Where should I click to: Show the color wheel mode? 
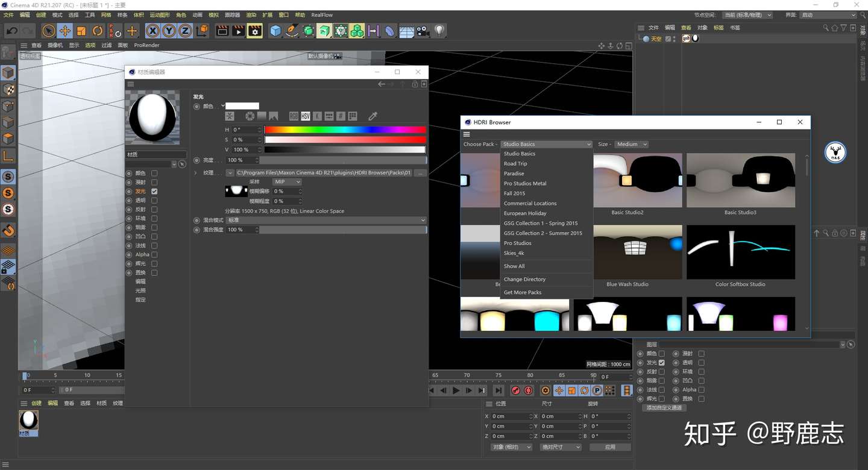[x=250, y=116]
